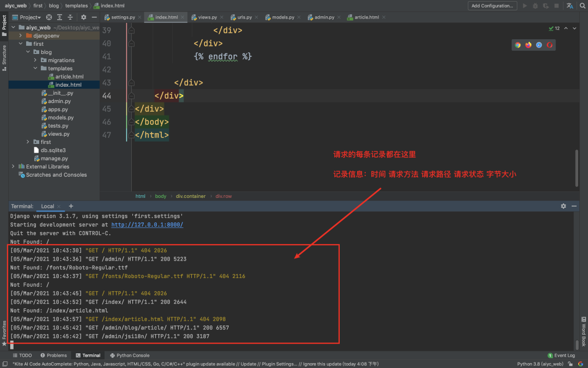
Task: Open the Event Log
Action: tap(561, 355)
